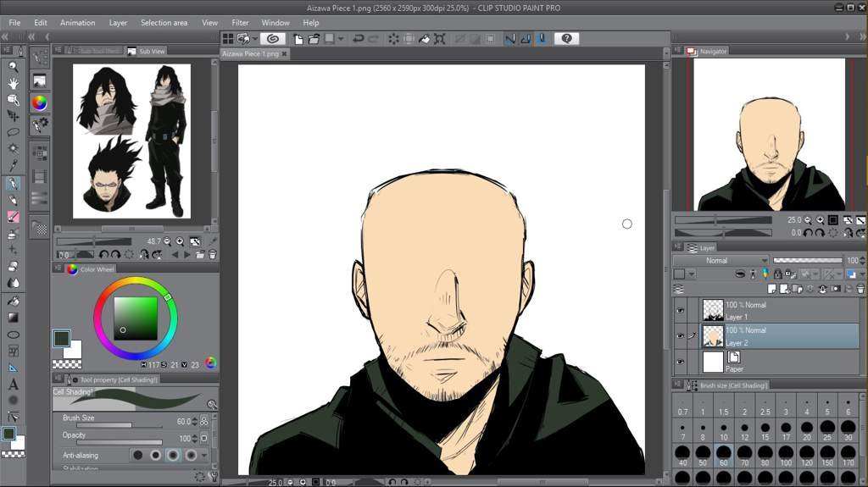Select the Lasso selection tool
This screenshot has width=868, height=487.
pyautogui.click(x=14, y=132)
